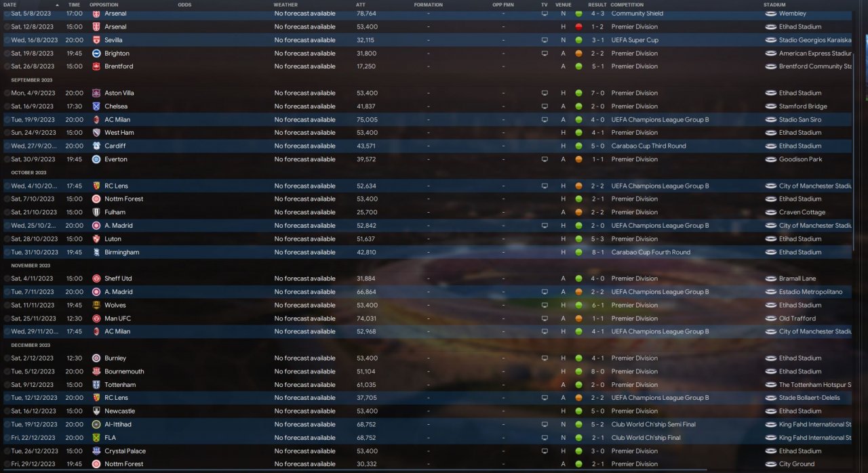
Task: Click the Sevilla club badge
Action: point(96,40)
